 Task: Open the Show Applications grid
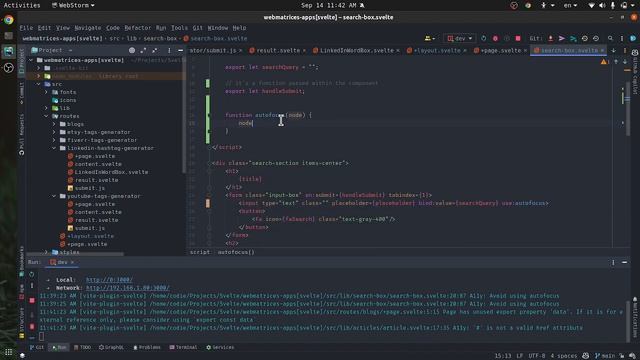tap(9, 351)
